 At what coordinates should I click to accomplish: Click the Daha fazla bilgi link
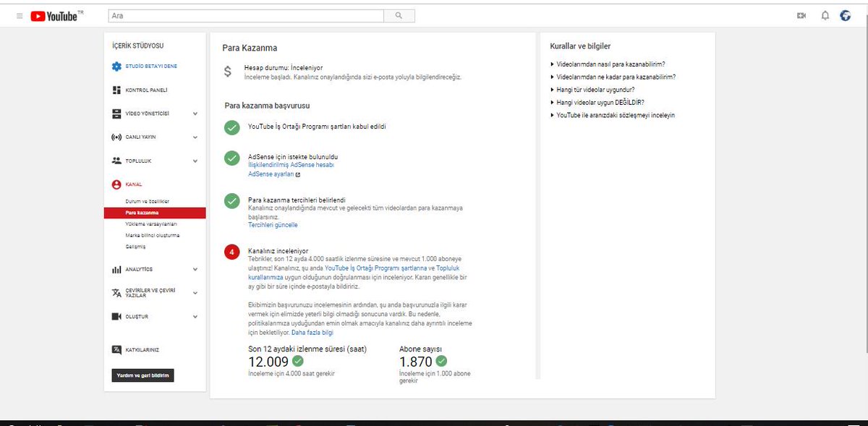click(x=312, y=333)
